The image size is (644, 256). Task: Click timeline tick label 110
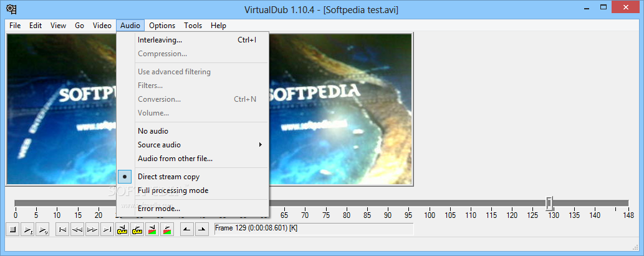pos(471,215)
